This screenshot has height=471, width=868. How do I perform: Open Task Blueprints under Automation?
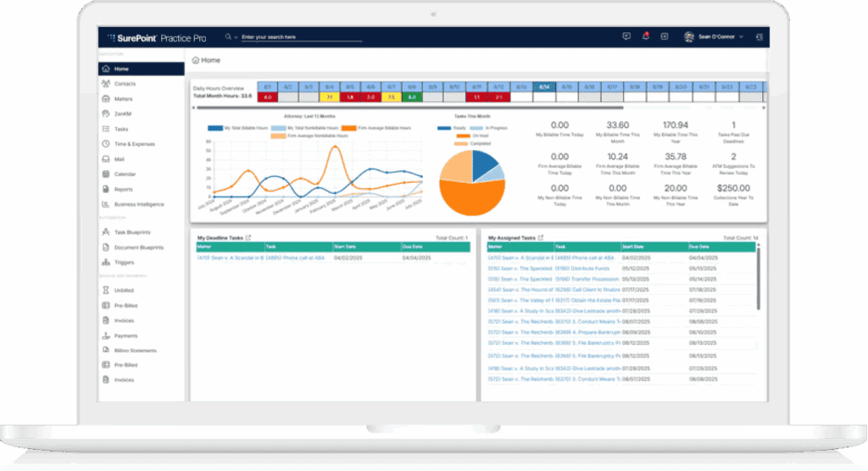tap(133, 232)
